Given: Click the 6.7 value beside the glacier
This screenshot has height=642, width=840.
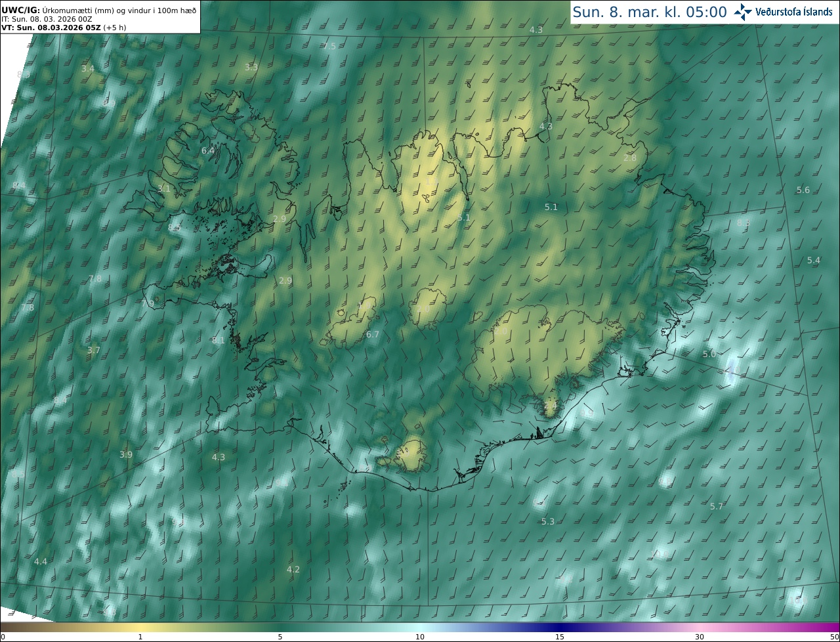Looking at the screenshot, I should click(x=373, y=334).
